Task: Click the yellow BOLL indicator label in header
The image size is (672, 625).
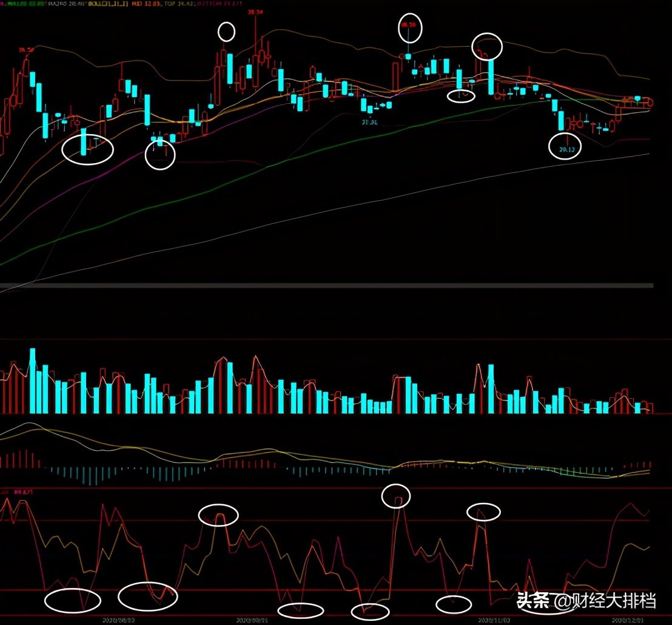Action: click(108, 4)
